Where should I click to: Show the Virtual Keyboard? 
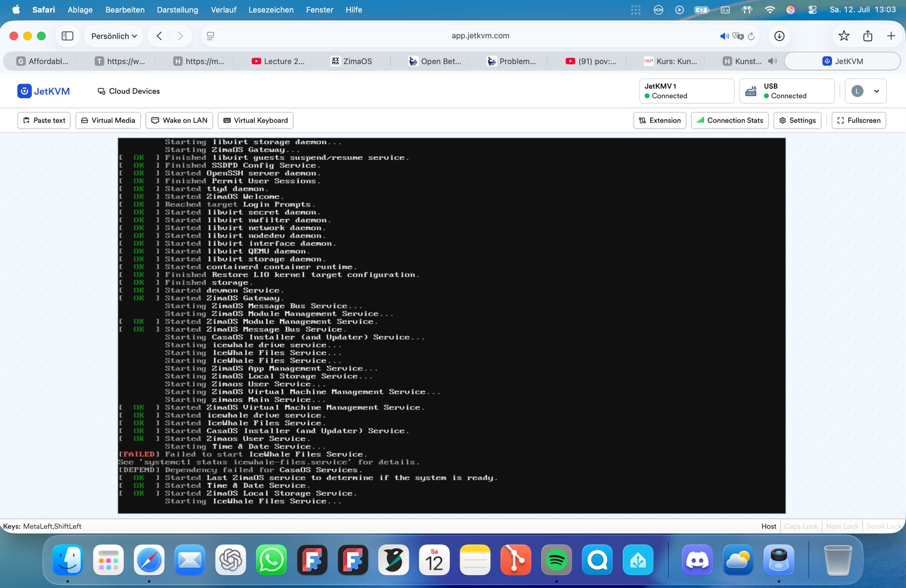click(x=255, y=120)
